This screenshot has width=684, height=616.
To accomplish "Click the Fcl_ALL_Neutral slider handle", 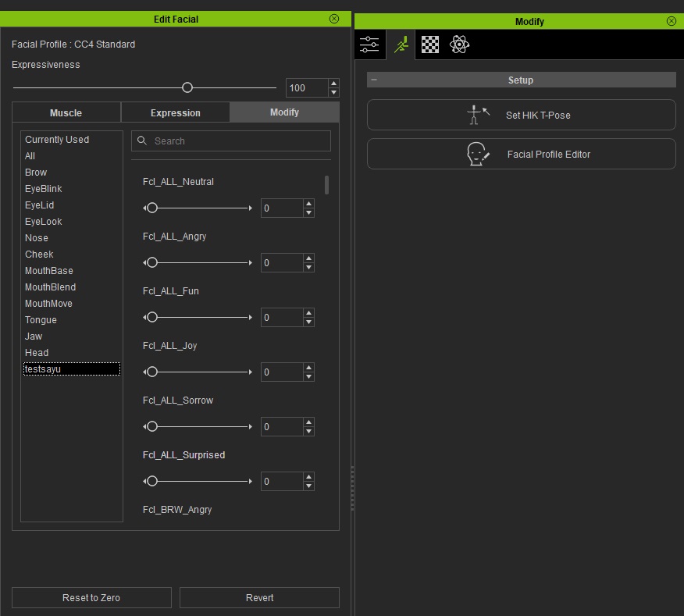I will point(151,208).
